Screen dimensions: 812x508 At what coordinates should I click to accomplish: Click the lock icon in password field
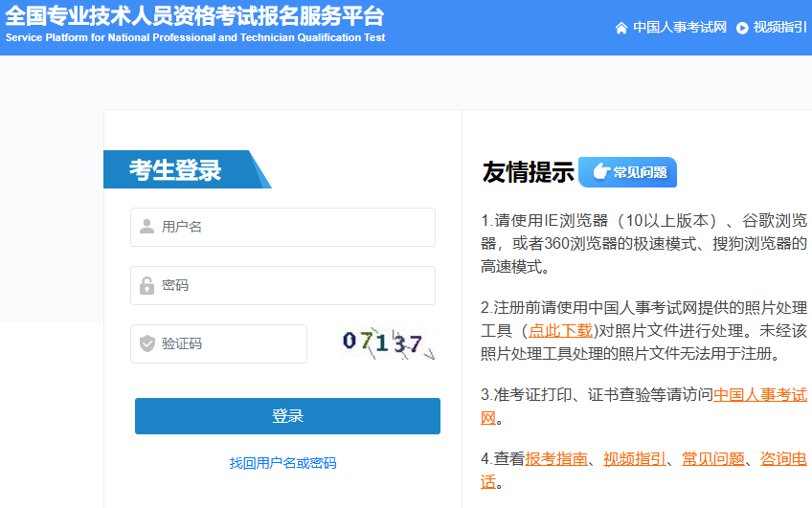click(x=147, y=285)
